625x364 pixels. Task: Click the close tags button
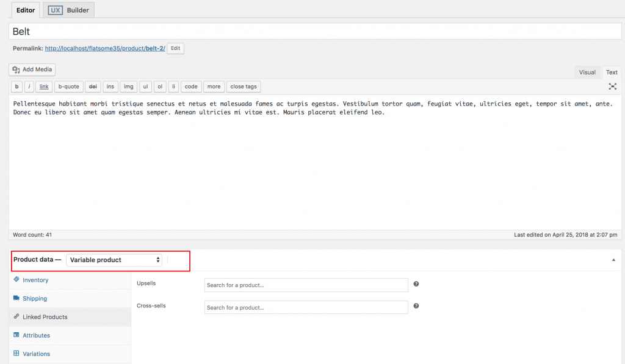[x=243, y=86]
